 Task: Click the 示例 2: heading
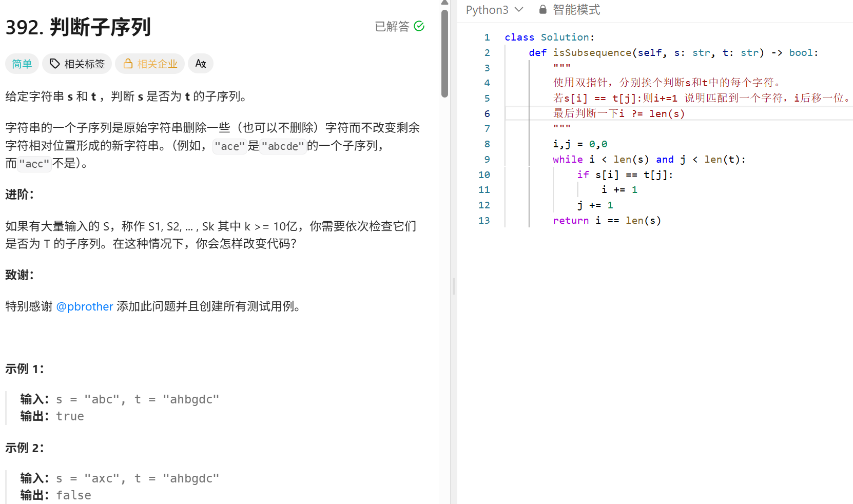coord(25,449)
